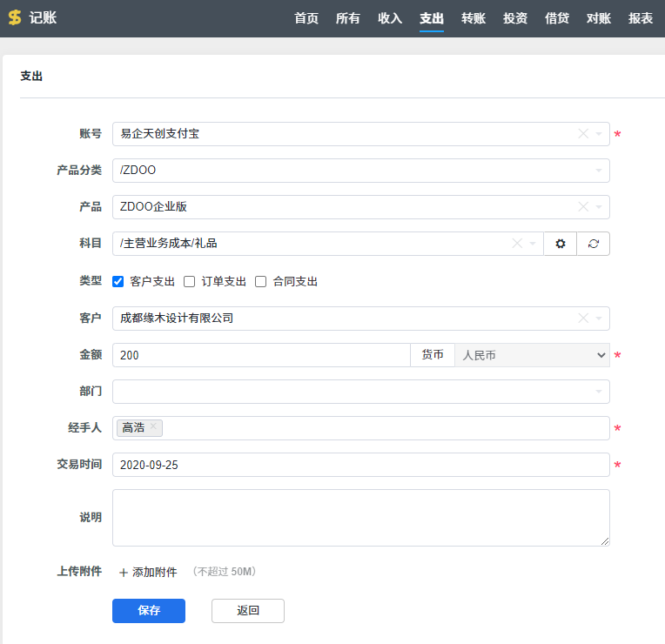Open the 产品分类 dropdown

(360, 171)
